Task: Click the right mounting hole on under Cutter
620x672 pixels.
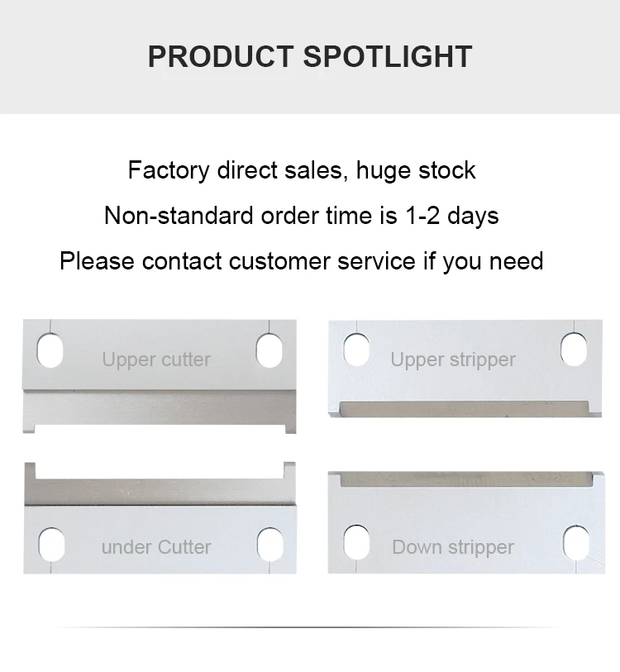Action: 270,544
